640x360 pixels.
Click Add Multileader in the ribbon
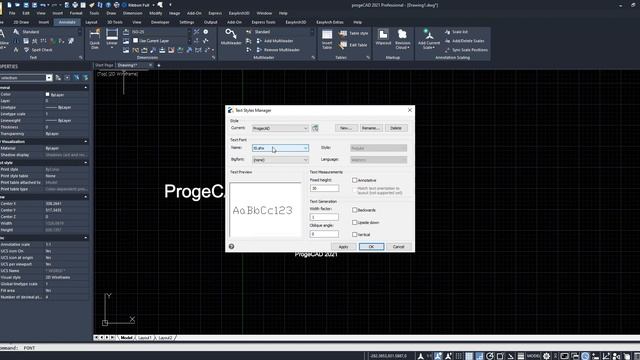point(275,41)
